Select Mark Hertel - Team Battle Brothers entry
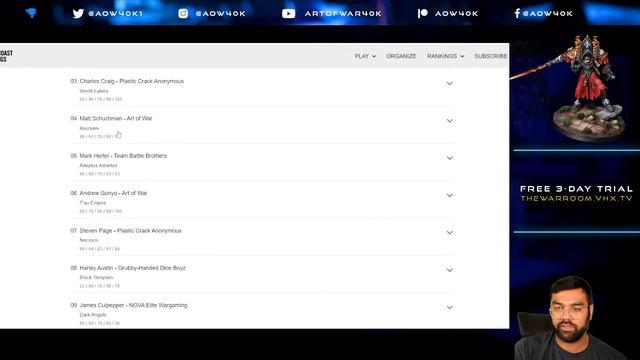 coord(123,156)
